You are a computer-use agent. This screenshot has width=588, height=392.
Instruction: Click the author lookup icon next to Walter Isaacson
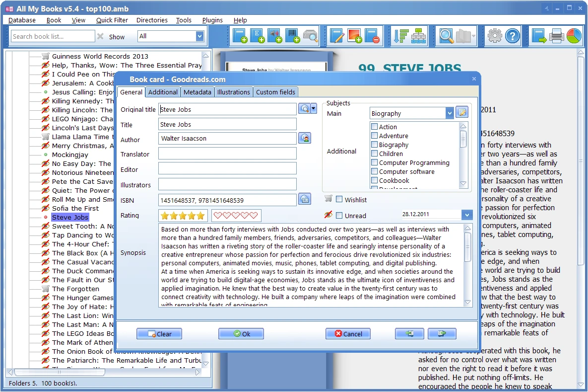click(305, 138)
